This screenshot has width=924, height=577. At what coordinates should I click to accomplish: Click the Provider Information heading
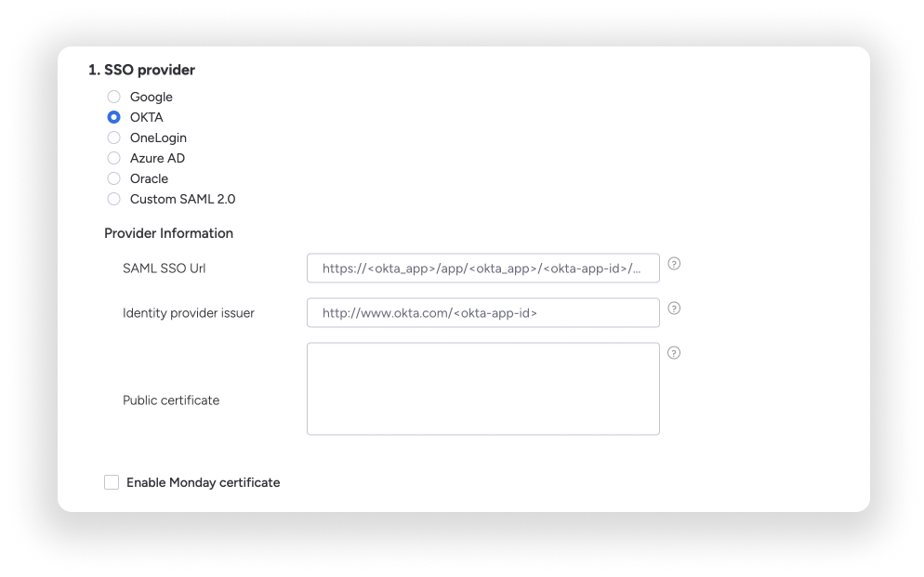click(168, 233)
